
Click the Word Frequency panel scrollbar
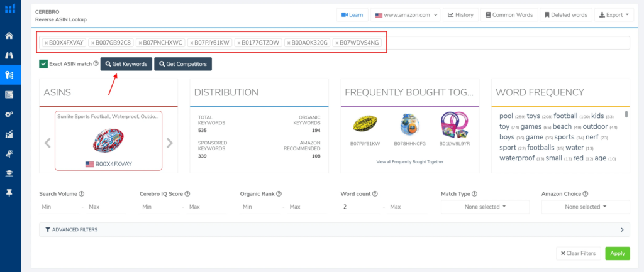click(626, 114)
